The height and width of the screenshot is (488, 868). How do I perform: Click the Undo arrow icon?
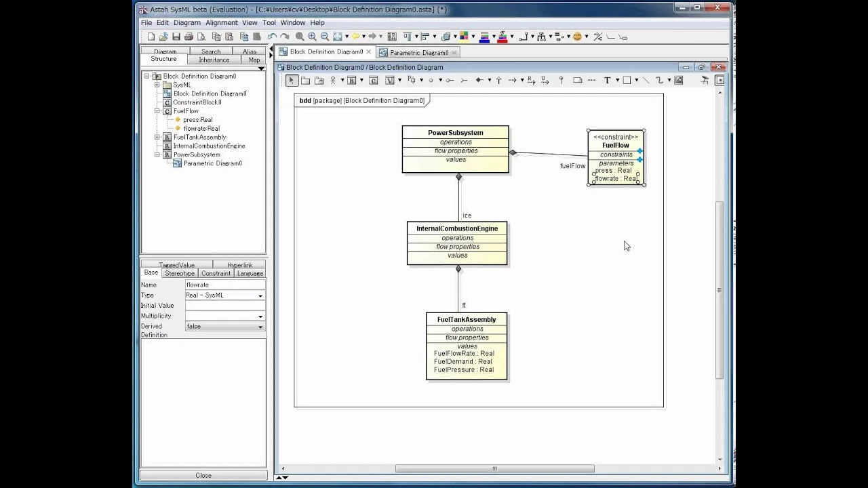tap(272, 37)
